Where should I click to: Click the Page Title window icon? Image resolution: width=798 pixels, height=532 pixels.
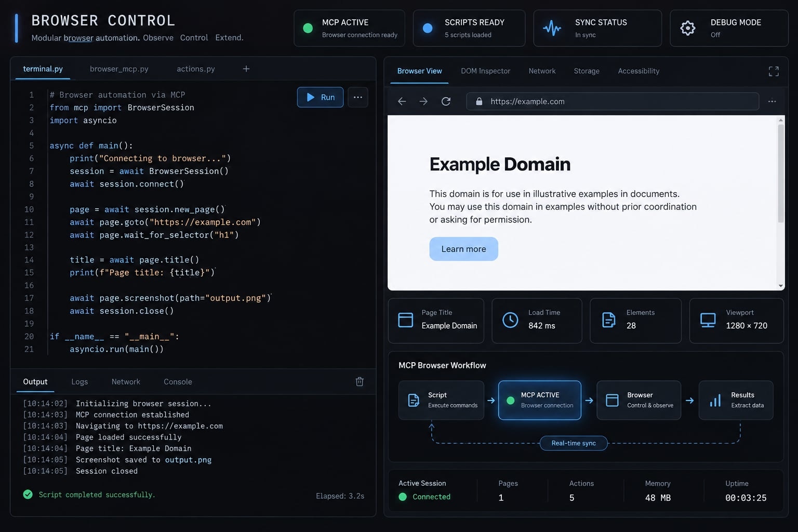click(405, 320)
